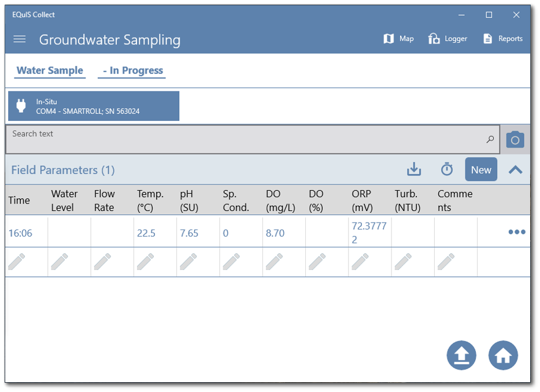Open the navigation hamburger menu
540x392 pixels.
pyautogui.click(x=19, y=39)
